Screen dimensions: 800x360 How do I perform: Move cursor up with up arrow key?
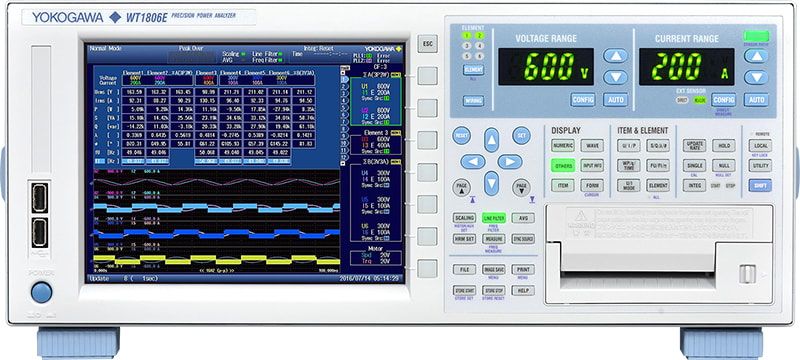[491, 140]
